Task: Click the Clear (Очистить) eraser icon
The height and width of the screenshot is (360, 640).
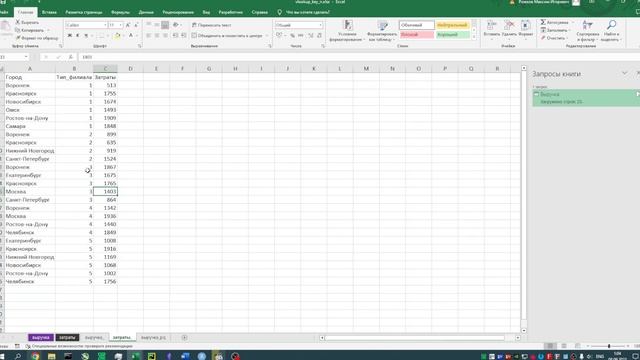Action: click(543, 38)
